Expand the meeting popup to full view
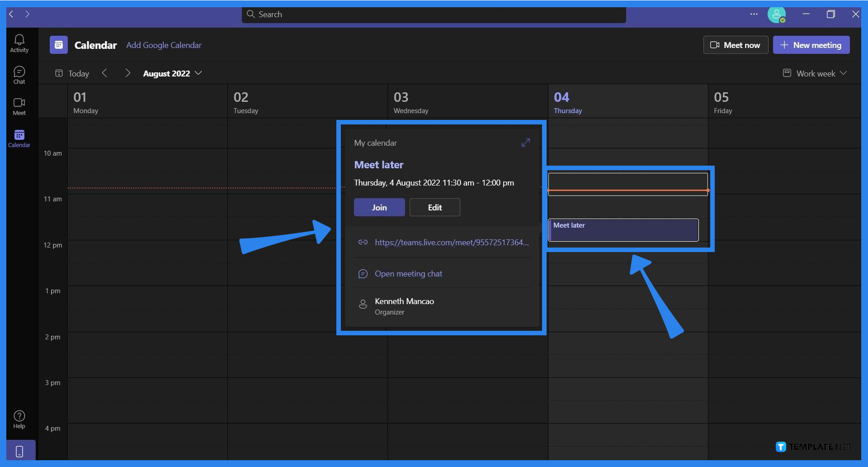 tap(525, 143)
